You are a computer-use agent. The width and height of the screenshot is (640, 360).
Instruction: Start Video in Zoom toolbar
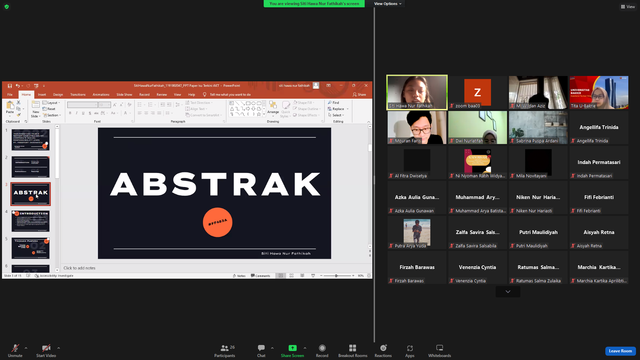tap(46, 350)
